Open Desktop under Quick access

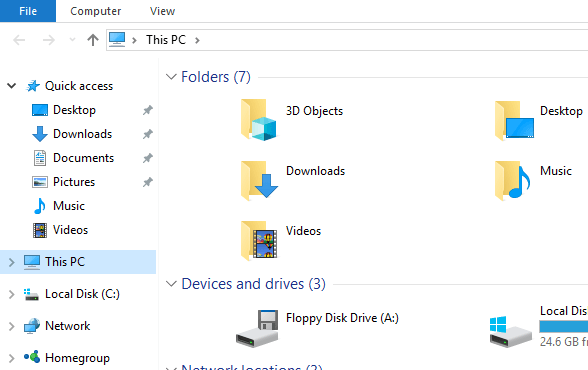[x=74, y=110]
